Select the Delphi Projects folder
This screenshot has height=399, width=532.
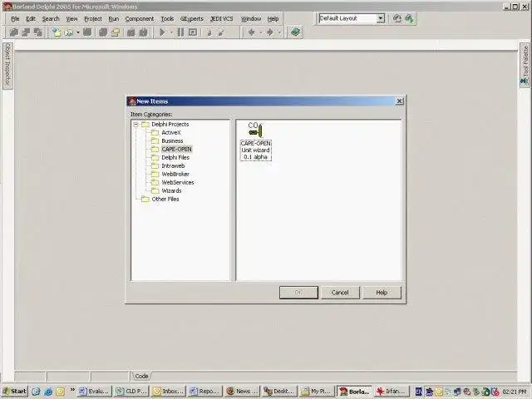click(x=170, y=125)
